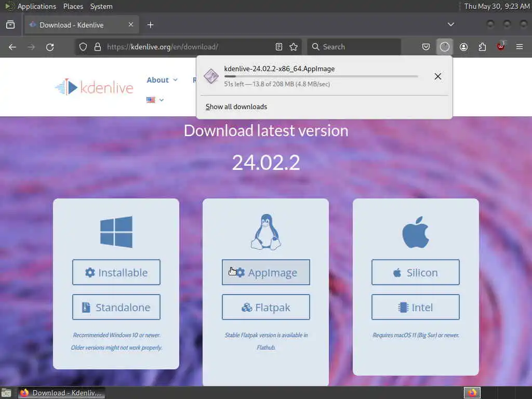The image size is (532, 399).
Task: Open the language flag dropdown
Action: coord(155,100)
